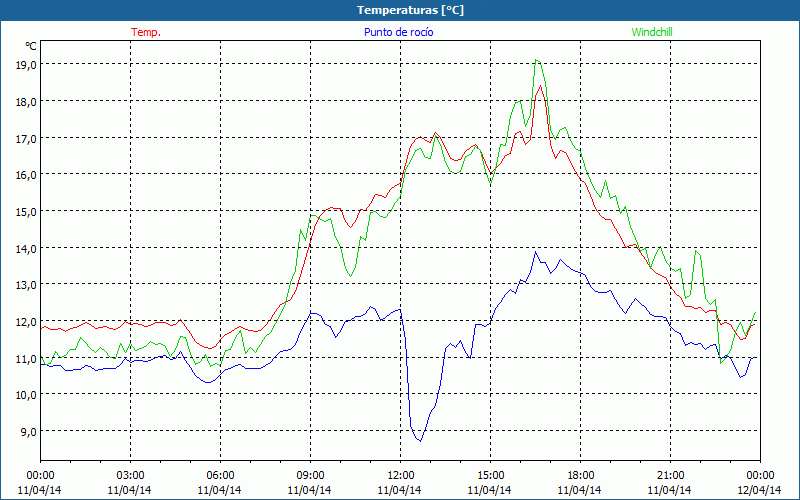Screen dimensions: 800x500
Task: Click the blue dew point minimum after 12:00
Action: [420, 440]
